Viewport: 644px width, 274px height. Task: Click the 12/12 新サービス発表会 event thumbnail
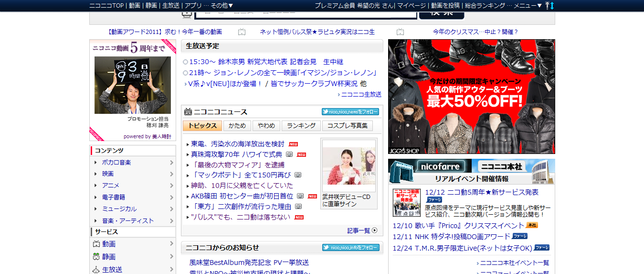pos(407,203)
